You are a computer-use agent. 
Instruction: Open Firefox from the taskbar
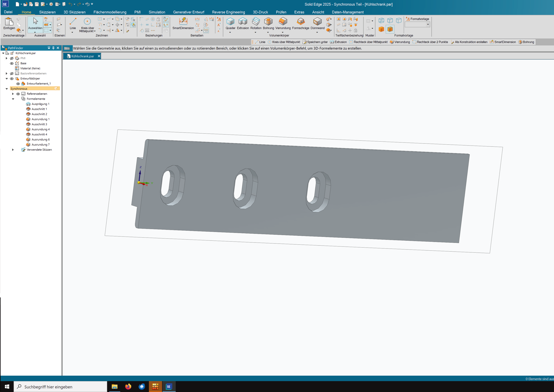coord(128,386)
